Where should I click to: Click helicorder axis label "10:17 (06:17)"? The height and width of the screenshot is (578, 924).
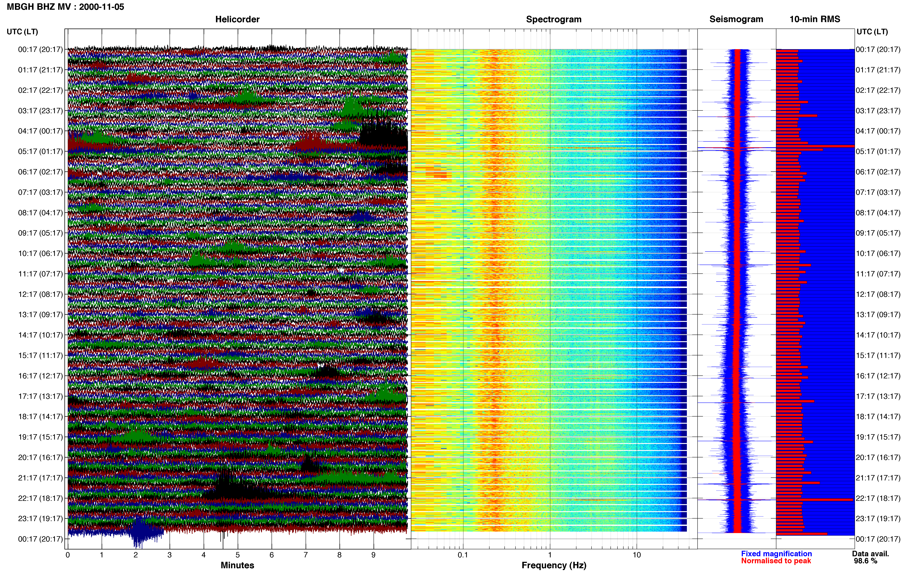(41, 253)
